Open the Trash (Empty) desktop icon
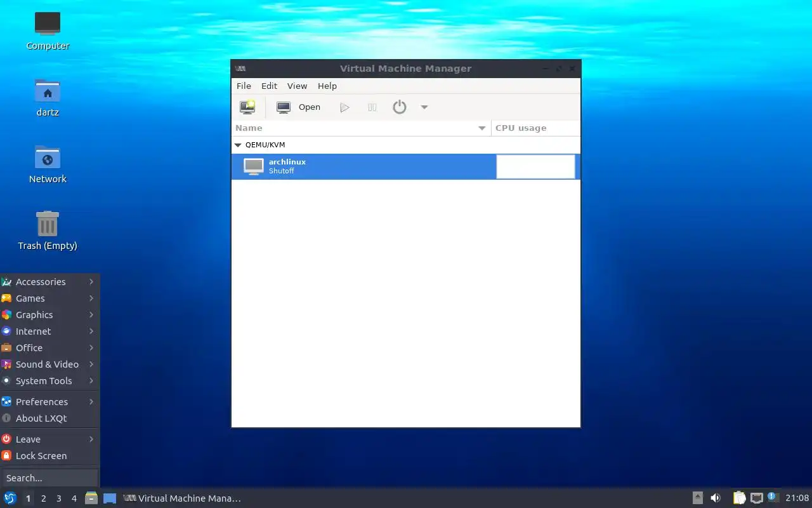 tap(48, 231)
